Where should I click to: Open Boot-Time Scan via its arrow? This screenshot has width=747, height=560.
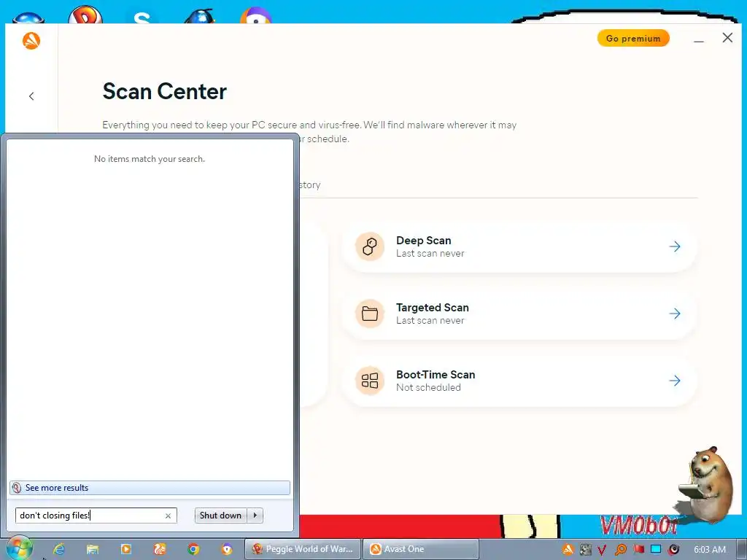click(x=675, y=381)
